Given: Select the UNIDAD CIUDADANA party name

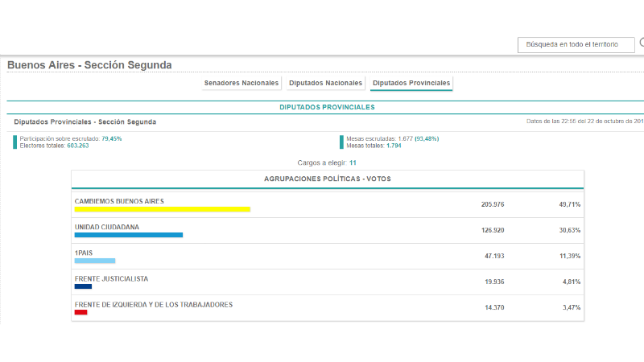Looking at the screenshot, I should tap(106, 227).
